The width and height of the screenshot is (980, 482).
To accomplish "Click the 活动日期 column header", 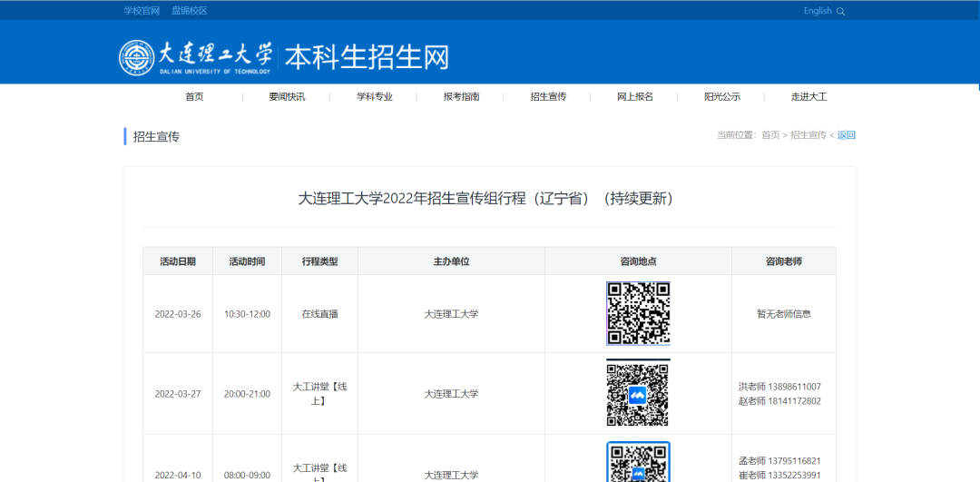I will [x=178, y=261].
